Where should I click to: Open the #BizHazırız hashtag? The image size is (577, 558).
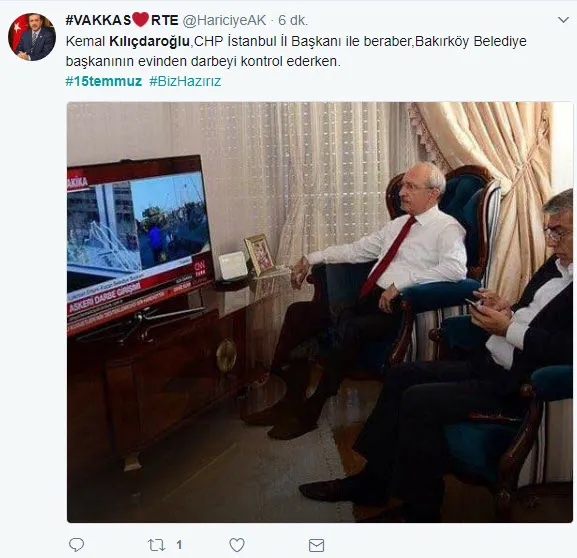185,81
